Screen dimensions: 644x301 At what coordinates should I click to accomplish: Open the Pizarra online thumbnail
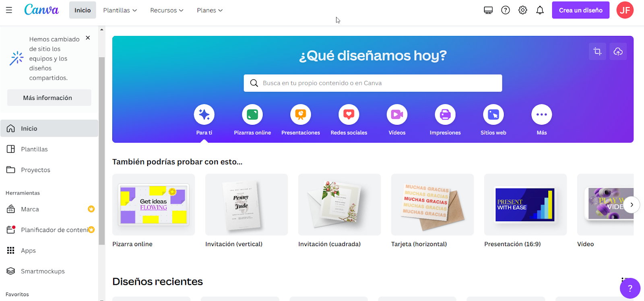[153, 205]
